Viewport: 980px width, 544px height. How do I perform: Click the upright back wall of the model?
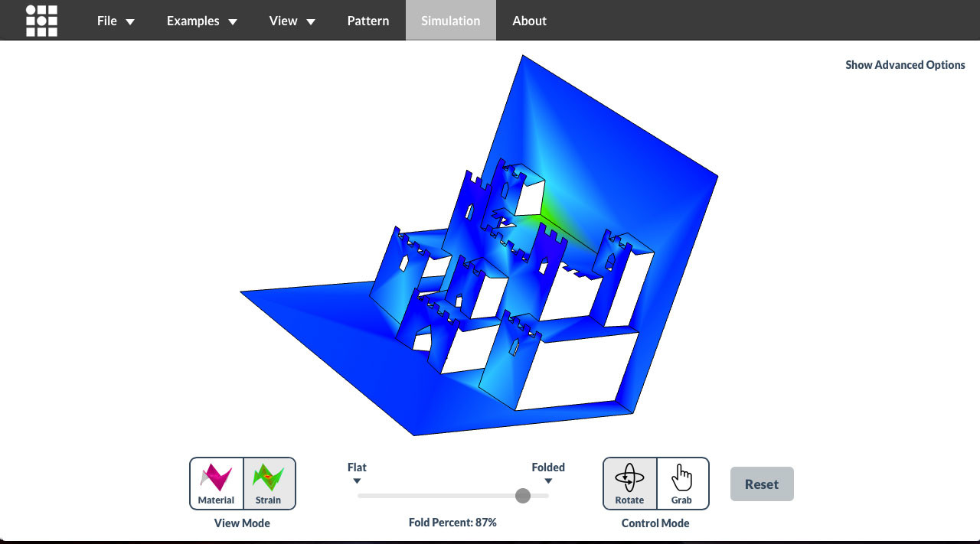tap(612, 153)
